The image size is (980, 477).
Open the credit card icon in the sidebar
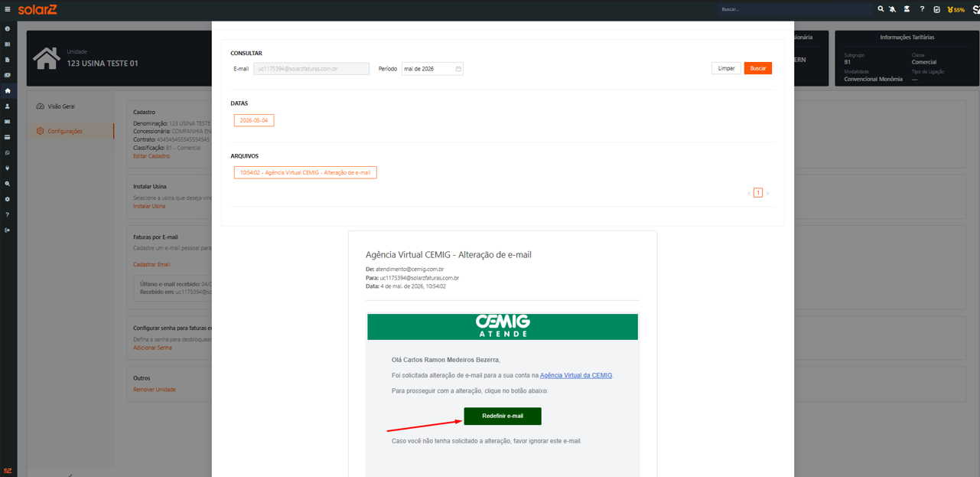[x=8, y=137]
